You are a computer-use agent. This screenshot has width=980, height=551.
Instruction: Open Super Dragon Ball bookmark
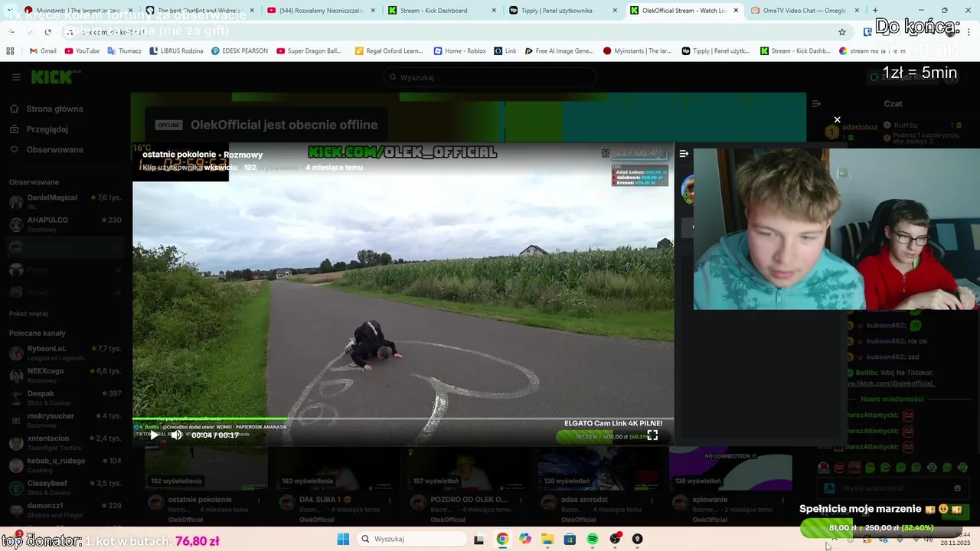[309, 51]
